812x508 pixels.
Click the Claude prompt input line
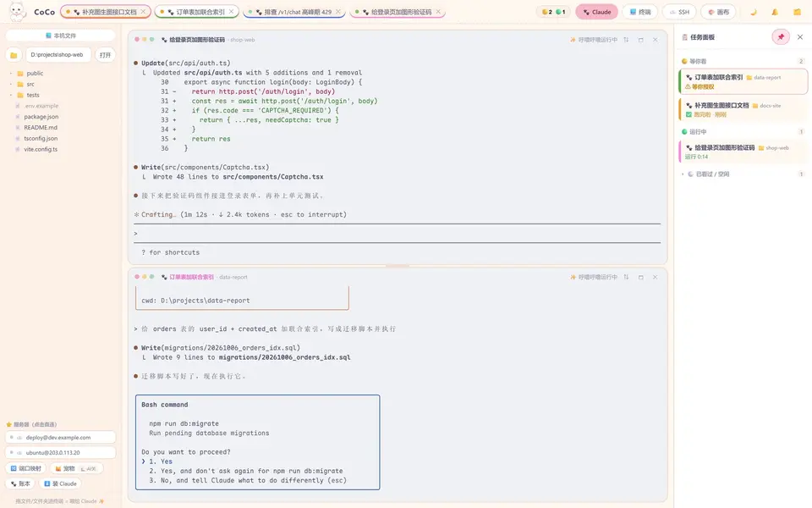398,234
